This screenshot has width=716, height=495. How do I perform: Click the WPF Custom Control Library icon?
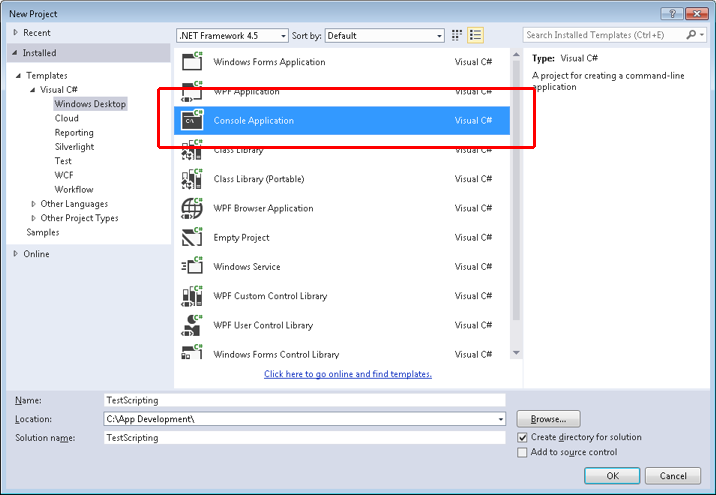point(191,296)
